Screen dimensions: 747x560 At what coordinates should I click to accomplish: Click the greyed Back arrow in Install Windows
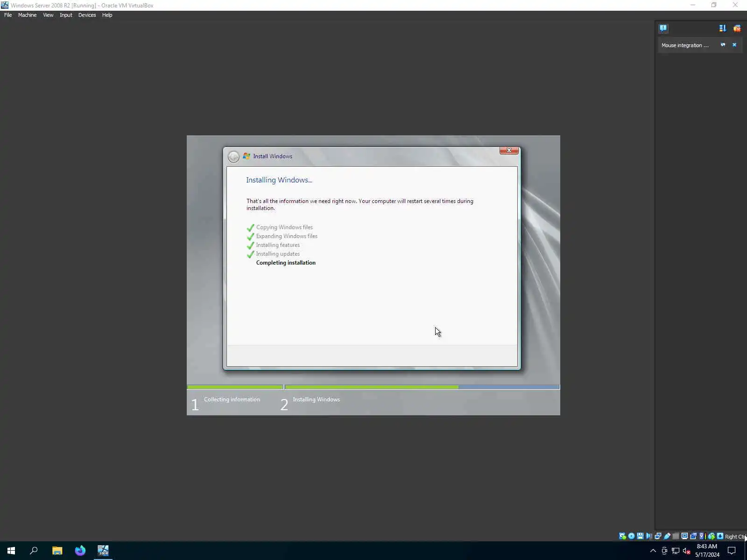pos(233,156)
